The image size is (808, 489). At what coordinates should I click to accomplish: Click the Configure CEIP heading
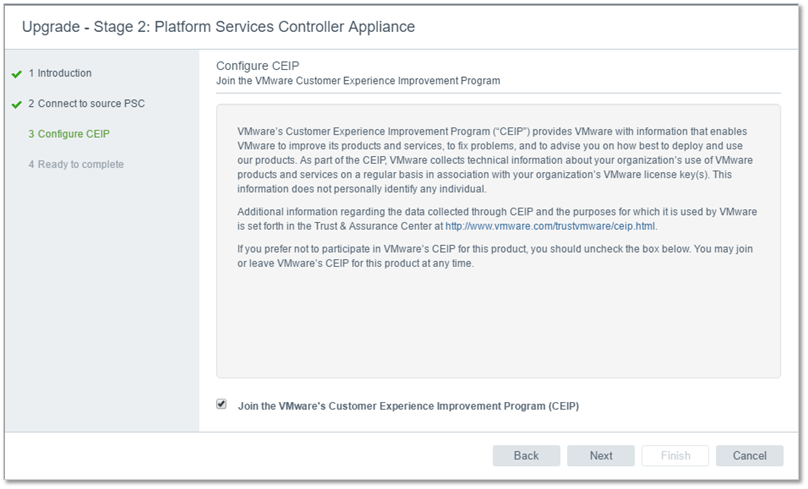tap(258, 66)
